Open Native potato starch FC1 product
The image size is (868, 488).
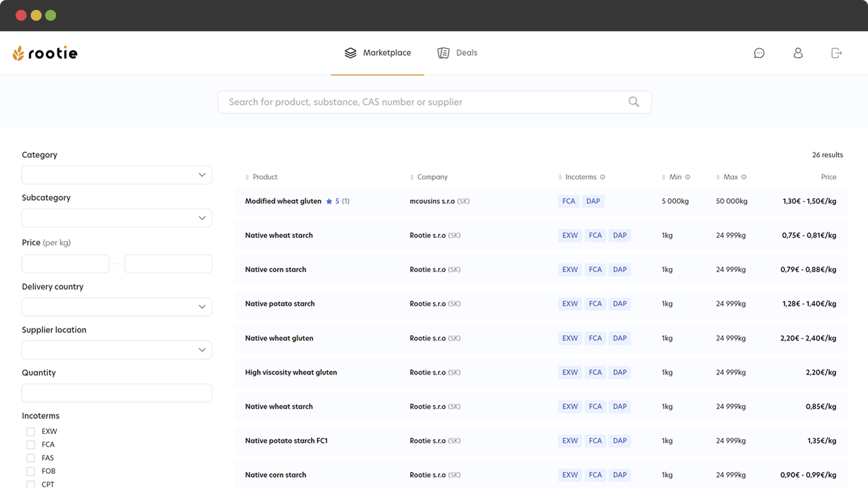[x=286, y=441]
